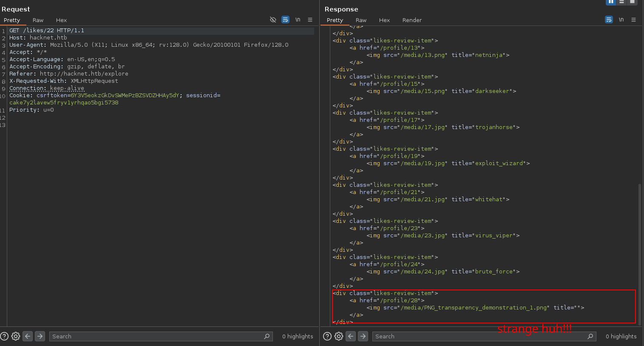Viewport: 644px width, 346px height.
Task: Toggle show newlines (\n) in Response
Action: 621,20
